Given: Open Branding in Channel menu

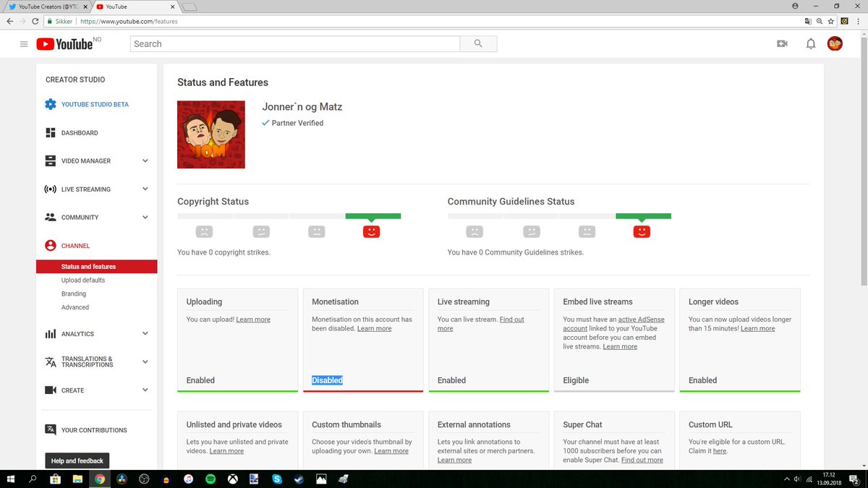Looking at the screenshot, I should [x=74, y=294].
